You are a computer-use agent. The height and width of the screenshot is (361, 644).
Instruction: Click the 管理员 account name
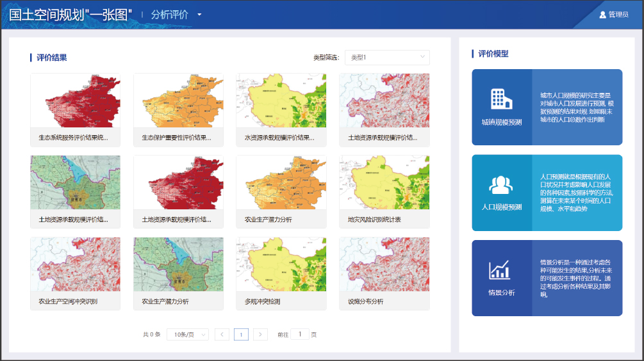tap(618, 15)
